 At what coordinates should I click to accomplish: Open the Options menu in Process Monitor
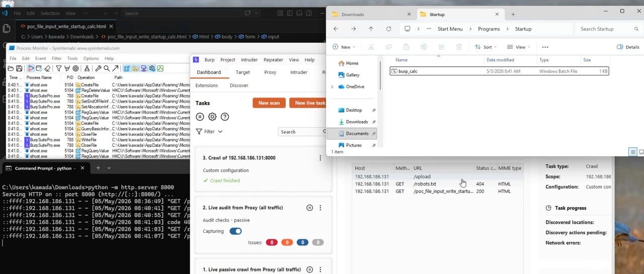point(91,58)
